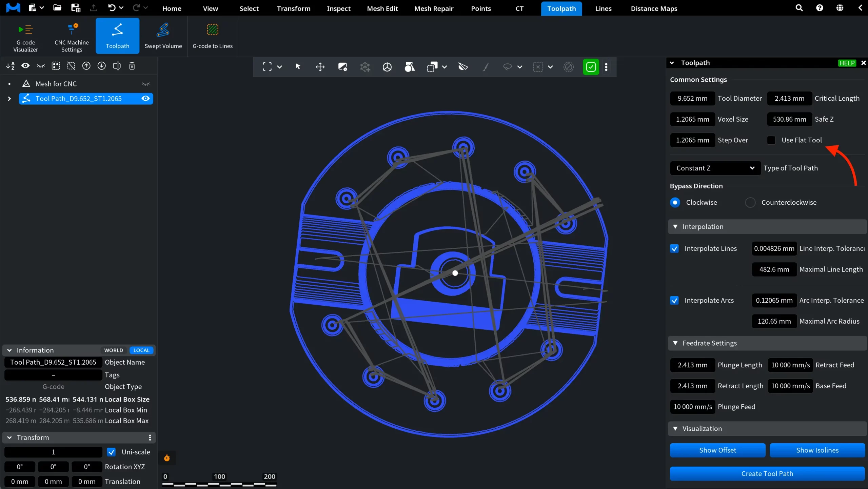
Task: Collapse the Information panel
Action: (x=9, y=350)
